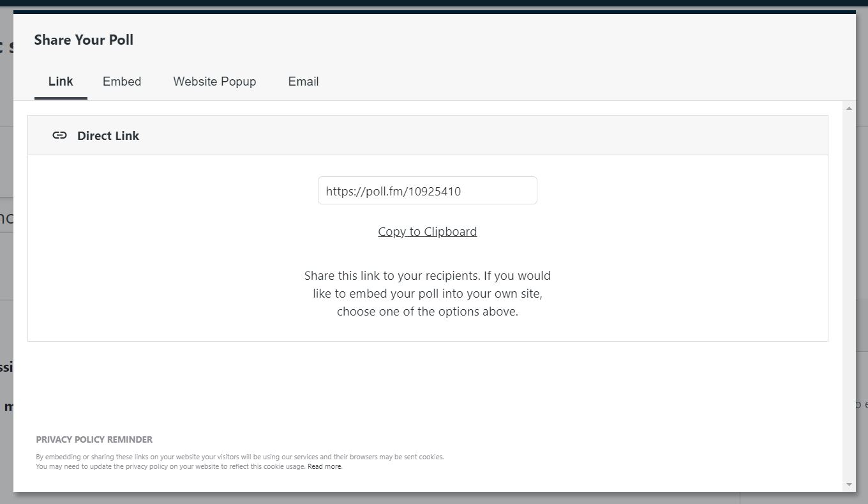Click the poll URL input field
This screenshot has width=868, height=504.
pyautogui.click(x=428, y=190)
